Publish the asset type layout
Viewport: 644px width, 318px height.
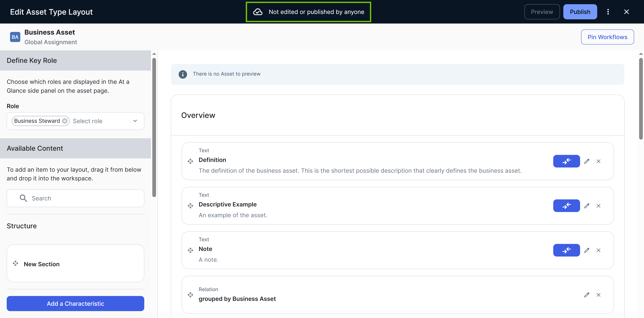580,12
